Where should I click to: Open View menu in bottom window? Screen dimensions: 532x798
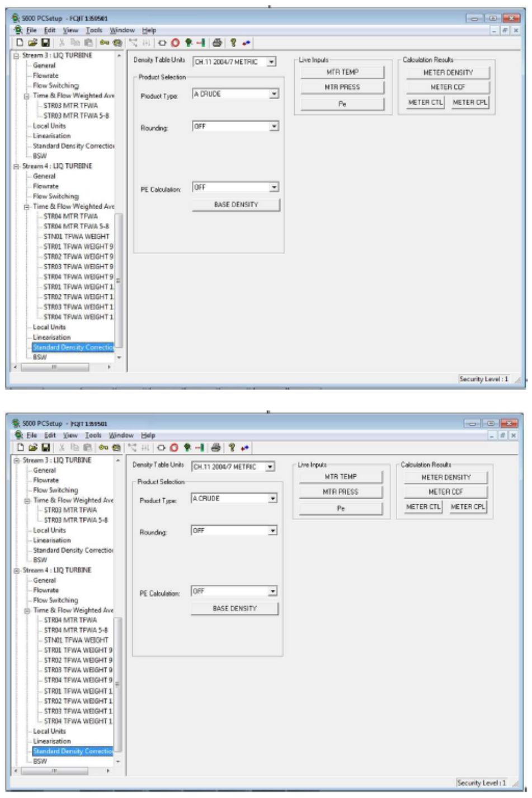pos(70,435)
